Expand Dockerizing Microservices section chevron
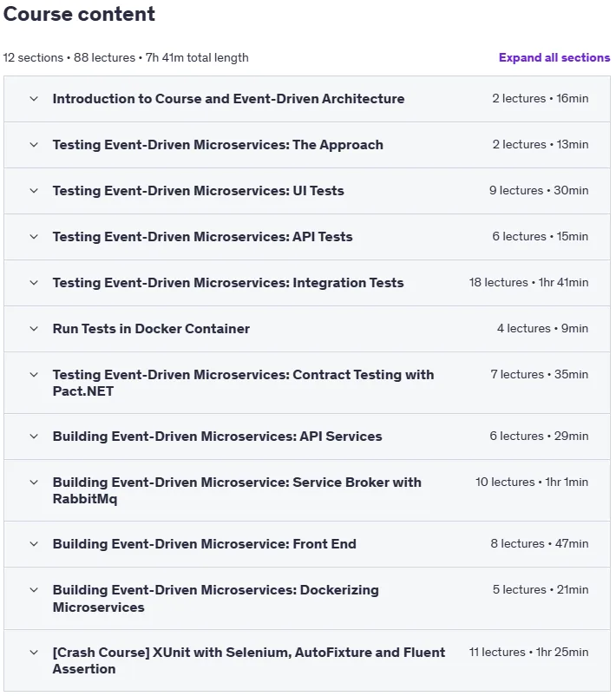The image size is (616, 696). tap(34, 590)
